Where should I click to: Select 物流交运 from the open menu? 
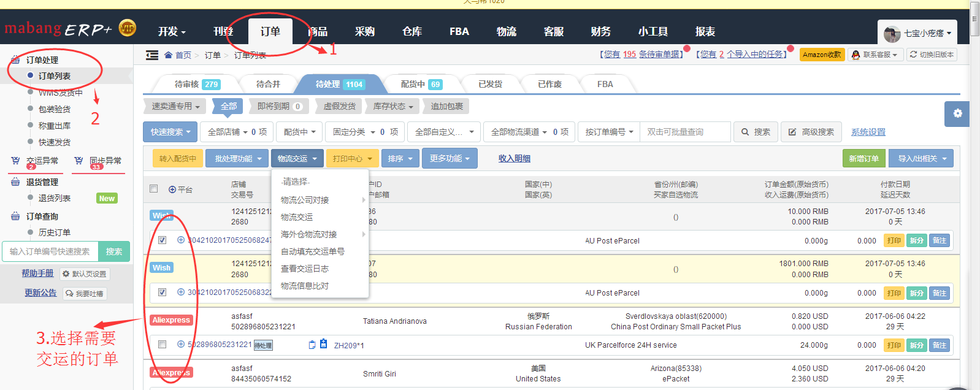[x=297, y=217]
